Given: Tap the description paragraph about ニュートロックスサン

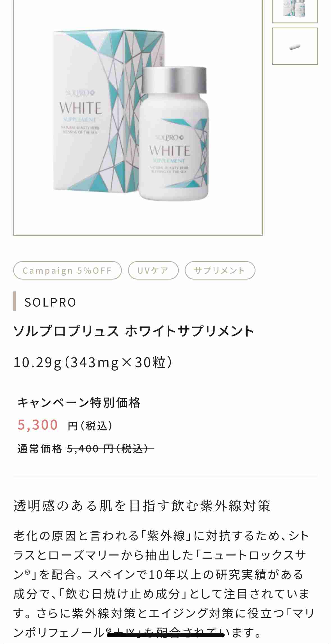Looking at the screenshot, I should click(x=164, y=584).
